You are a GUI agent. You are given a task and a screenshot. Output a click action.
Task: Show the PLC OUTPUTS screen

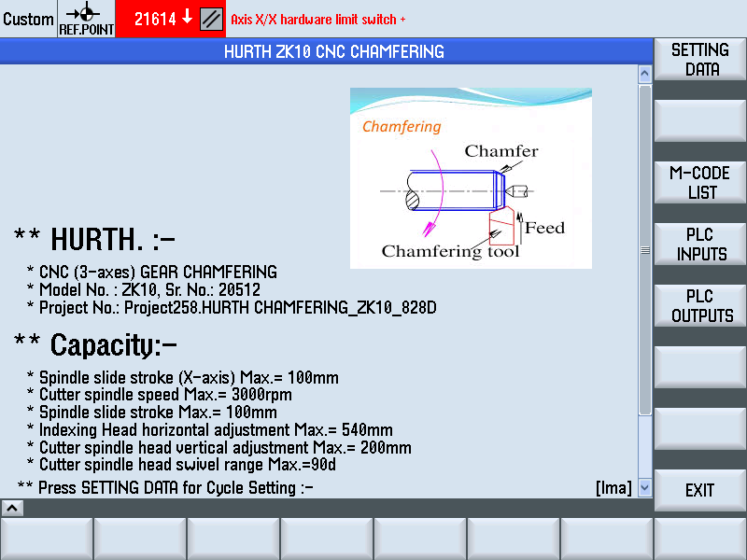[699, 306]
